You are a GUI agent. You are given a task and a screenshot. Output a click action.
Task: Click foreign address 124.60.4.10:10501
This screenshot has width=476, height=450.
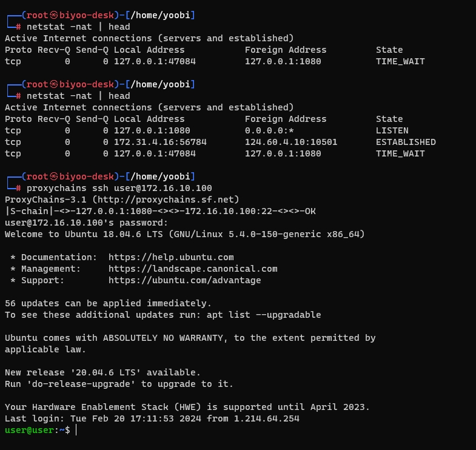pyautogui.click(x=291, y=142)
